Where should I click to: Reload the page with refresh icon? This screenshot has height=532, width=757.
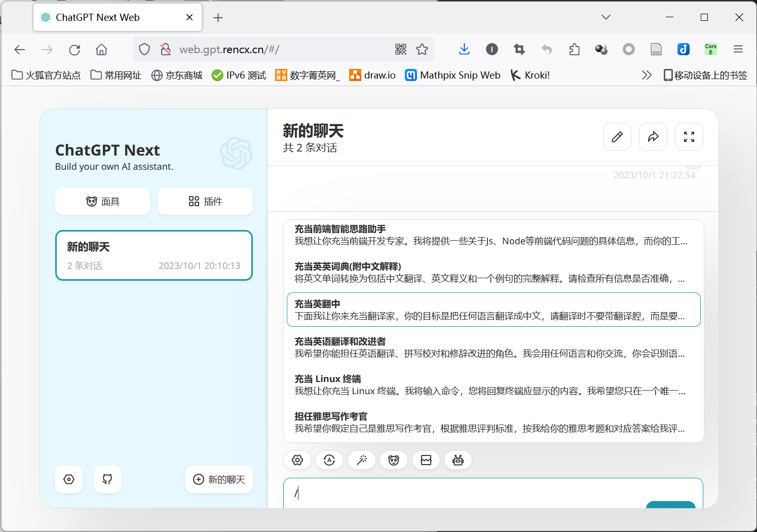(74, 49)
